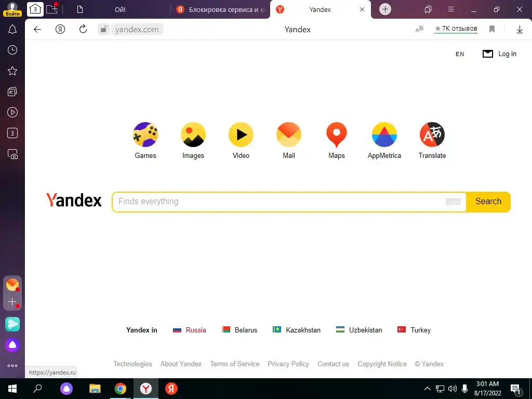532x399 pixels.
Task: Open Windows Start menu
Action: [x=12, y=389]
